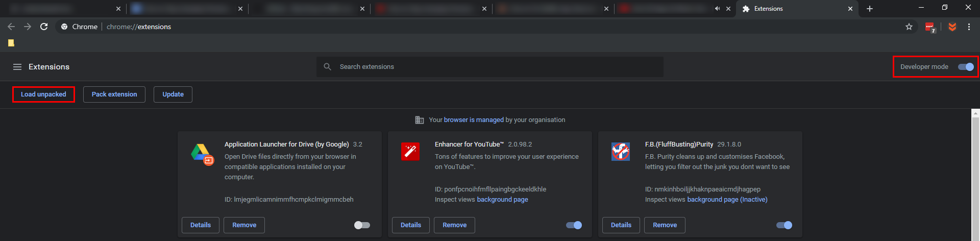Click 'F.B.(FluffBusting)Purity' title text
The image size is (980, 241).
pos(679,144)
